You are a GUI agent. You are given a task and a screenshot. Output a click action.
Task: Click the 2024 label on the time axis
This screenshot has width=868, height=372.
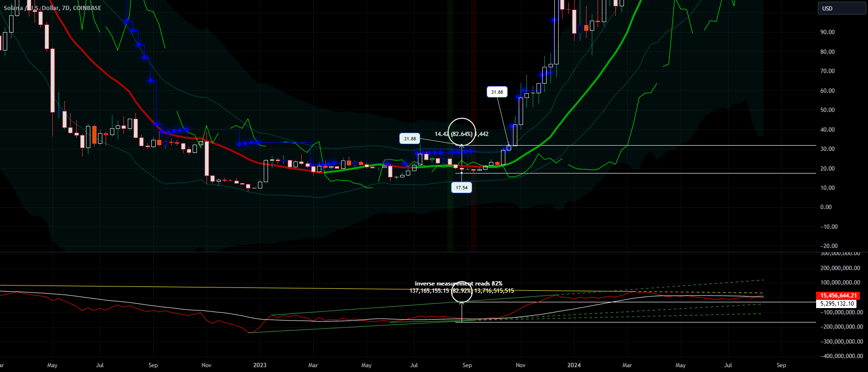coord(574,365)
